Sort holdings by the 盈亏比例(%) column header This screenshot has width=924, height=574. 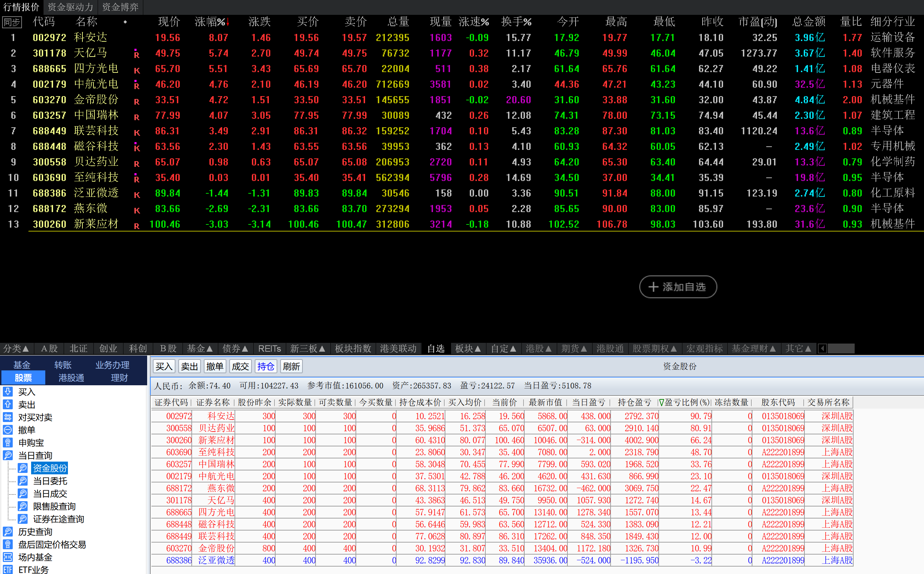pos(684,402)
